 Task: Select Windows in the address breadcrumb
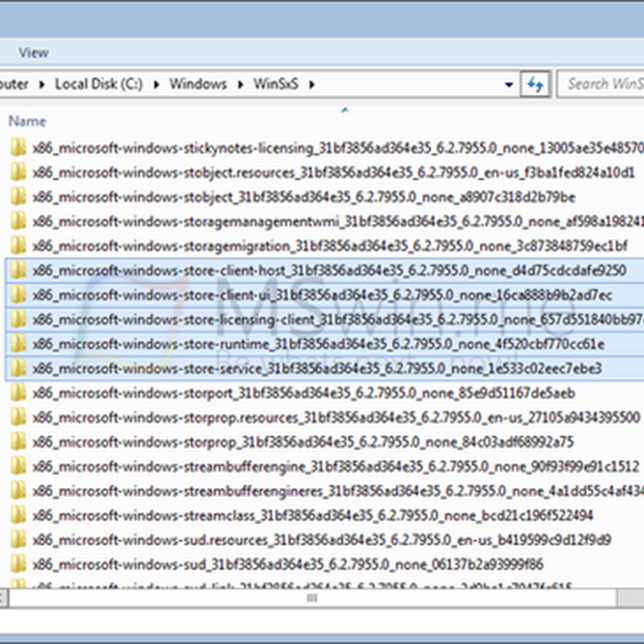pyautogui.click(x=198, y=85)
